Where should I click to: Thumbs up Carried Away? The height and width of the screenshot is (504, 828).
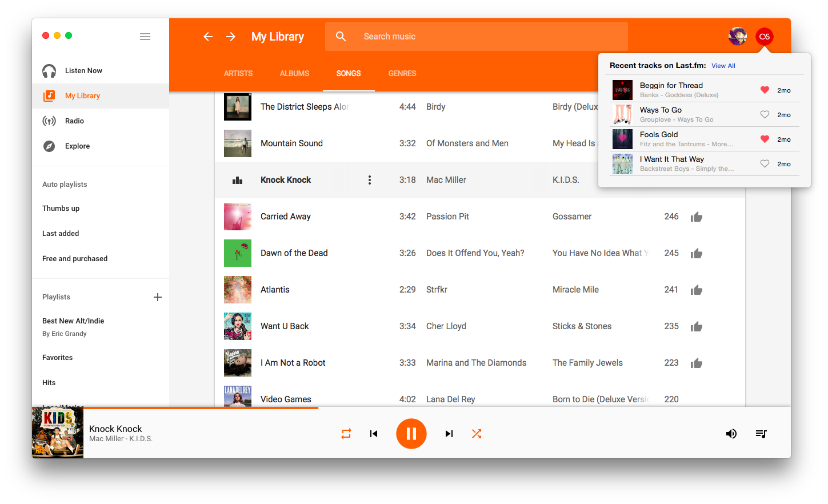tap(697, 217)
